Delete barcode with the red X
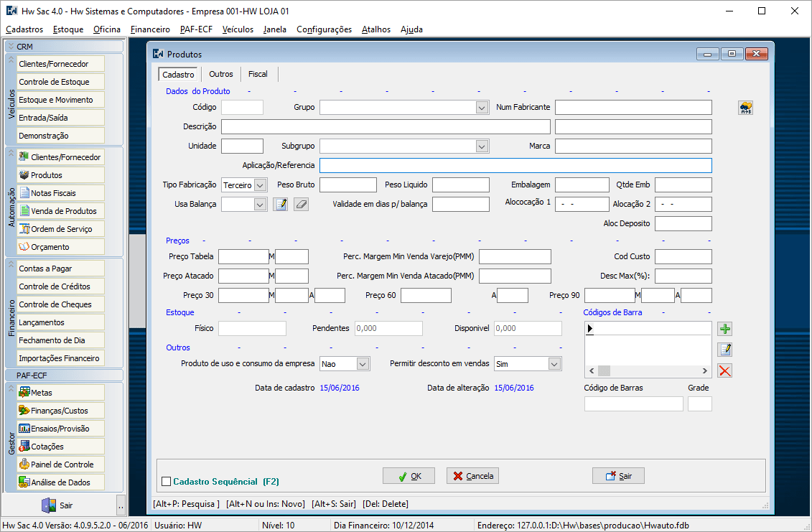The image size is (812, 532). 725,371
